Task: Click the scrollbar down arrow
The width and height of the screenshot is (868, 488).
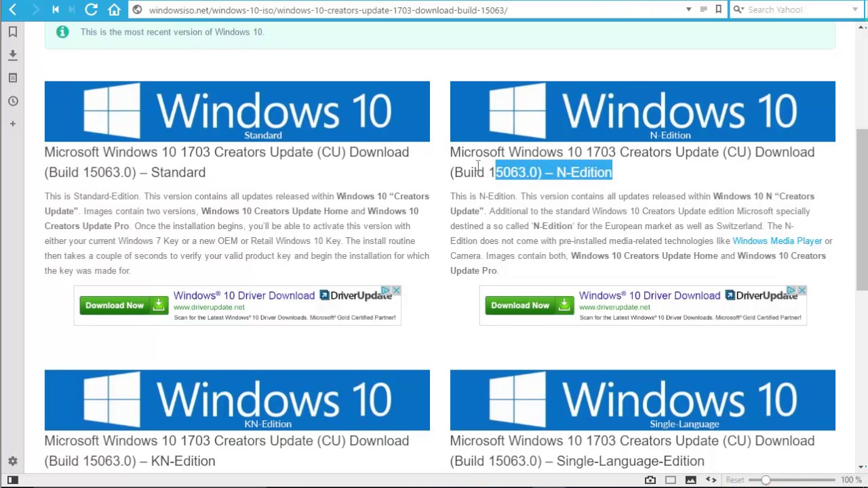Action: [863, 467]
